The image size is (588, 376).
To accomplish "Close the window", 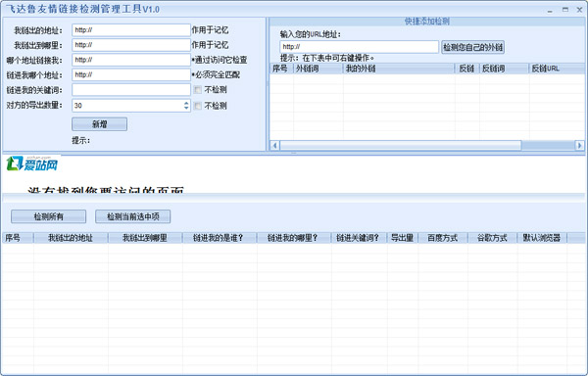I will tap(579, 10).
